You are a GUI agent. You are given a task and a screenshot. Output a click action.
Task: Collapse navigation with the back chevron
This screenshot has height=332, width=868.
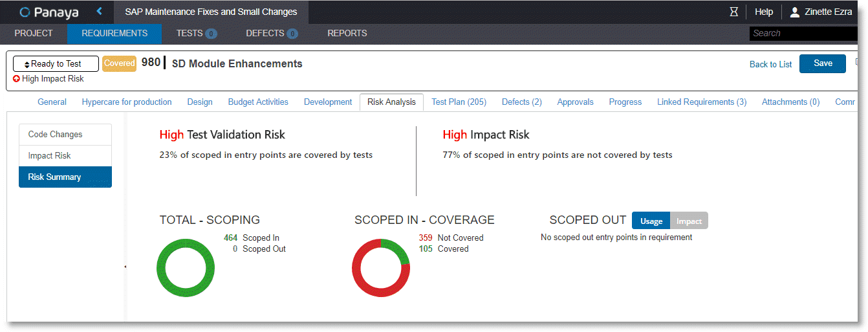[x=99, y=11]
